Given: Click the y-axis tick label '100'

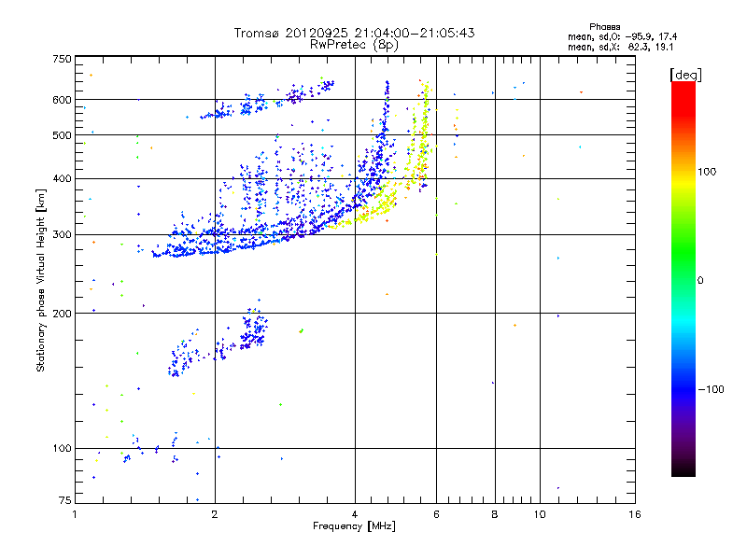Looking at the screenshot, I should 62,449.
